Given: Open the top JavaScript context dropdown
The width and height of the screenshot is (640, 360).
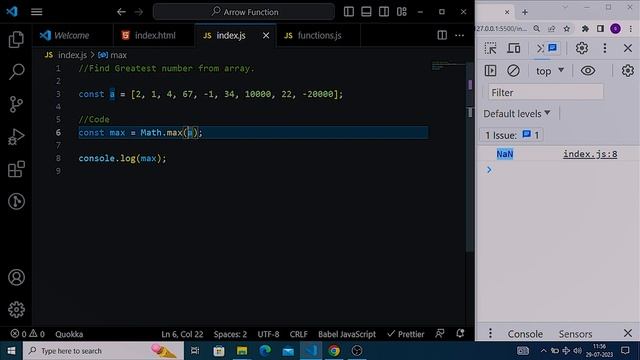Looking at the screenshot, I should point(550,71).
